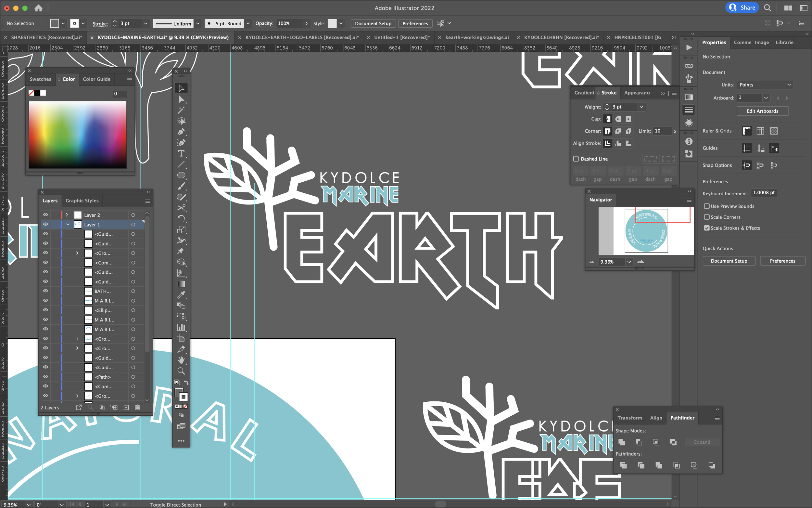This screenshot has height=508, width=812.
Task: Click Preferences under Quick Actions
Action: pos(782,261)
